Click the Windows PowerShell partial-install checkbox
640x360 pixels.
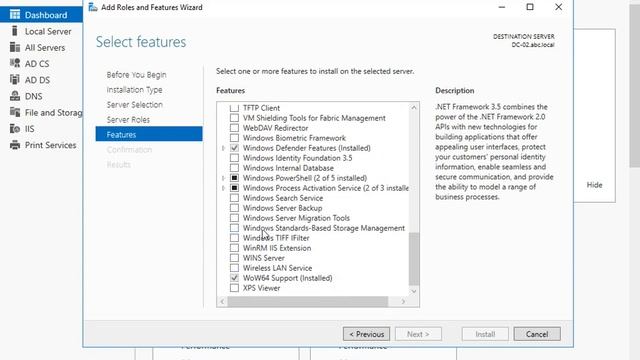pos(234,178)
